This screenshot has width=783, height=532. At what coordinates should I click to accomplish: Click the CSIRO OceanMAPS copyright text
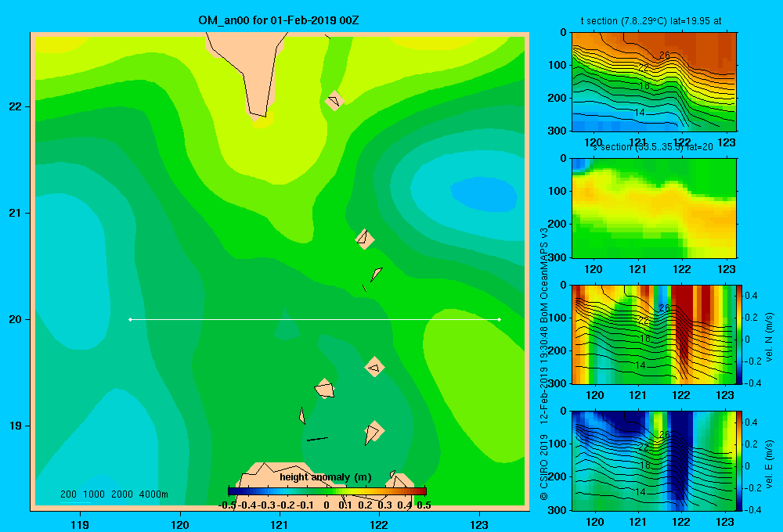point(544,365)
